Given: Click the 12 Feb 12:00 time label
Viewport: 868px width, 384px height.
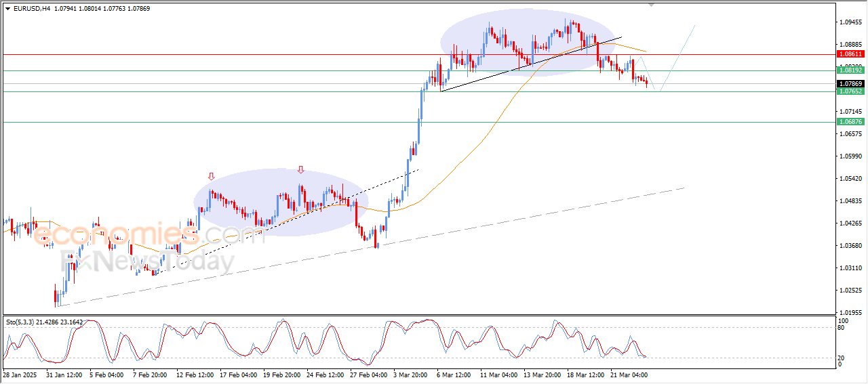Looking at the screenshot, I should click(x=196, y=374).
